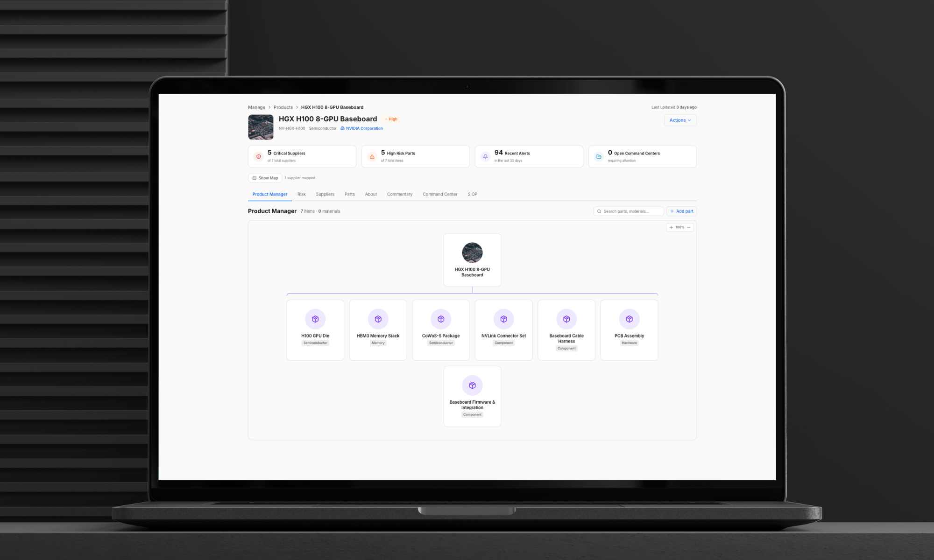934x560 pixels.
Task: Click the Critical Suppliers shield icon
Action: (259, 157)
